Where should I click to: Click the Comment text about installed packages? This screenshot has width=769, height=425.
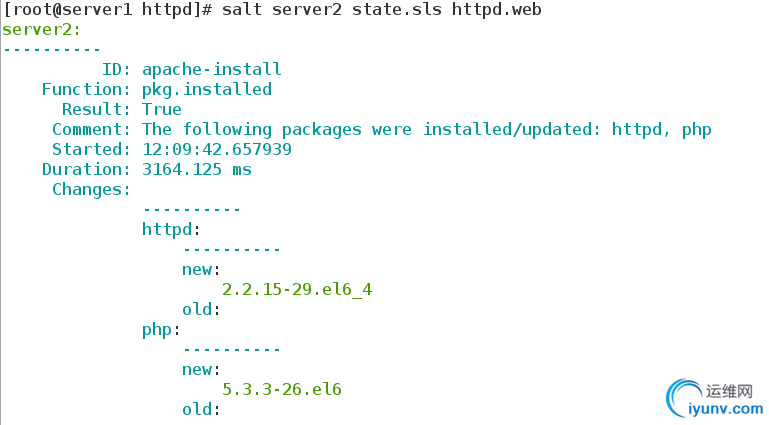point(427,129)
